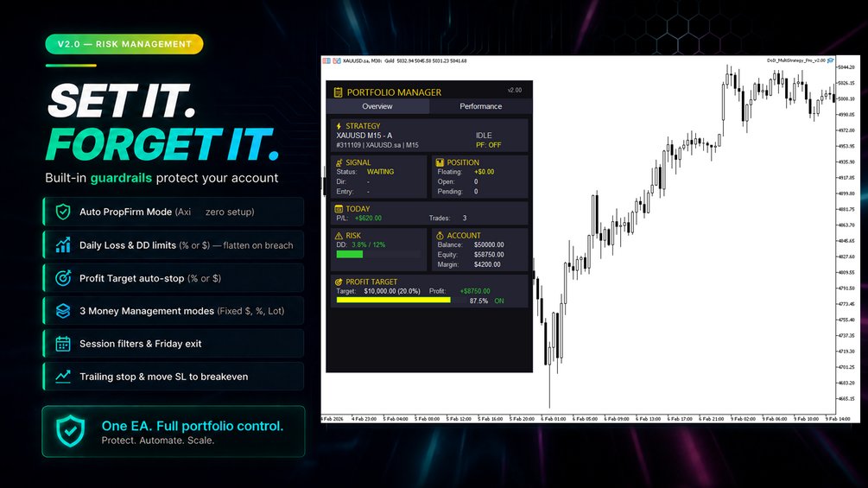
Task: Select the Profit Target auto-stop row
Action: coord(174,278)
